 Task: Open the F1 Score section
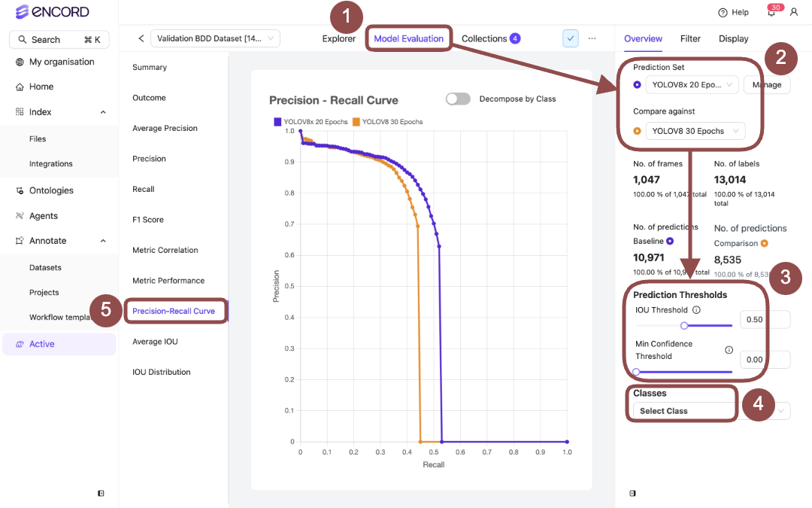(x=148, y=220)
